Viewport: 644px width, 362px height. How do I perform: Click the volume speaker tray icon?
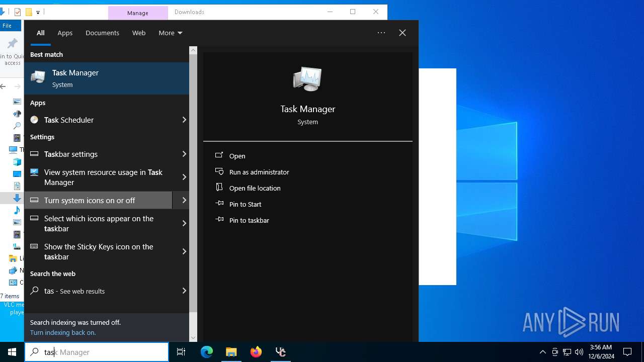click(579, 352)
